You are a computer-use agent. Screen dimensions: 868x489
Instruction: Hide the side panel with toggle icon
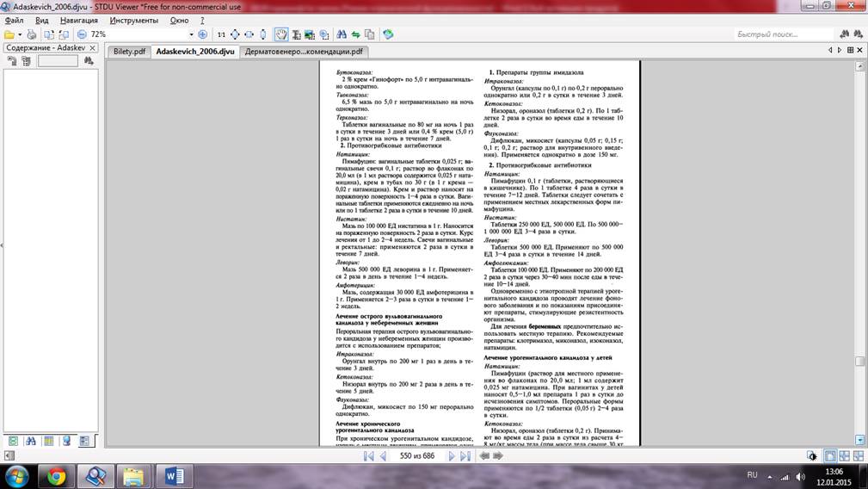(x=9, y=456)
